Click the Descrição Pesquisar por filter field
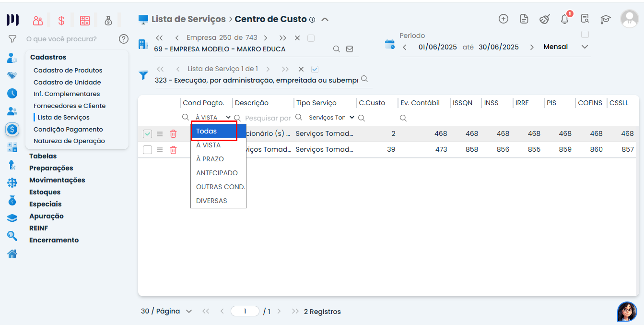Viewport: 644px width, 325px height. [x=268, y=118]
